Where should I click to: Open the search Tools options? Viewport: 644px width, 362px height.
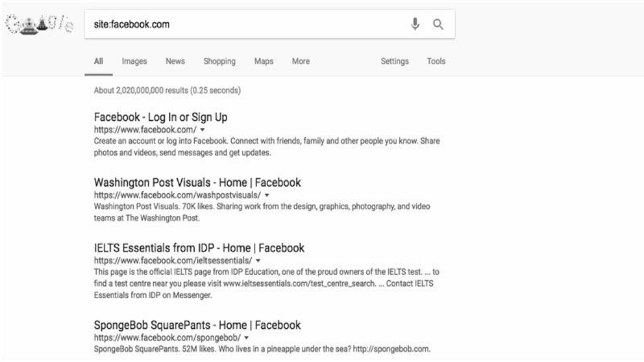[436, 61]
